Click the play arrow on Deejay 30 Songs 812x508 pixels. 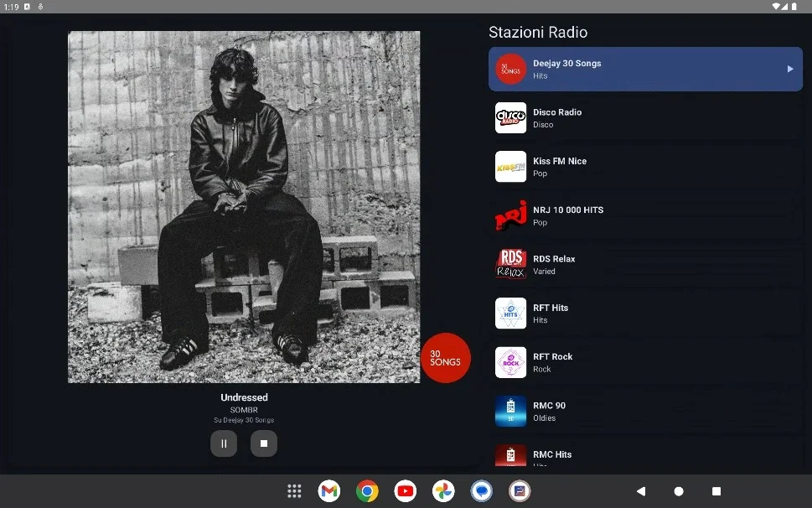click(x=789, y=70)
